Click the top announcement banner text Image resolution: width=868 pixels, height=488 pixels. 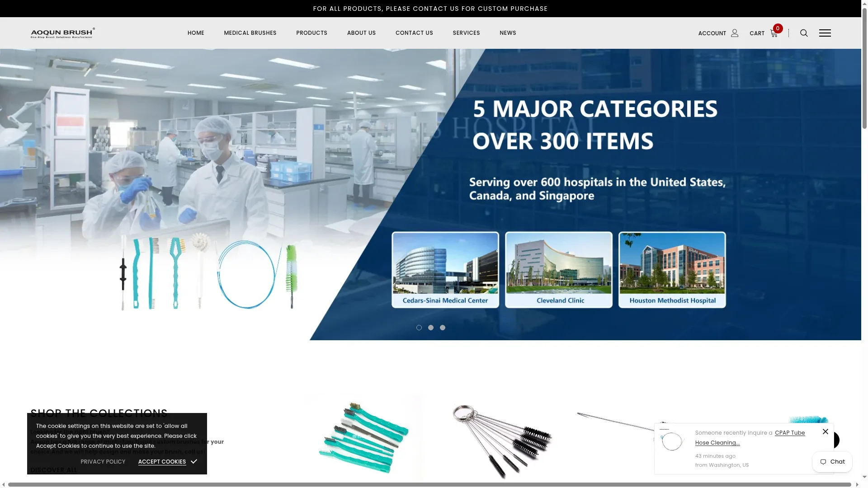(x=430, y=9)
